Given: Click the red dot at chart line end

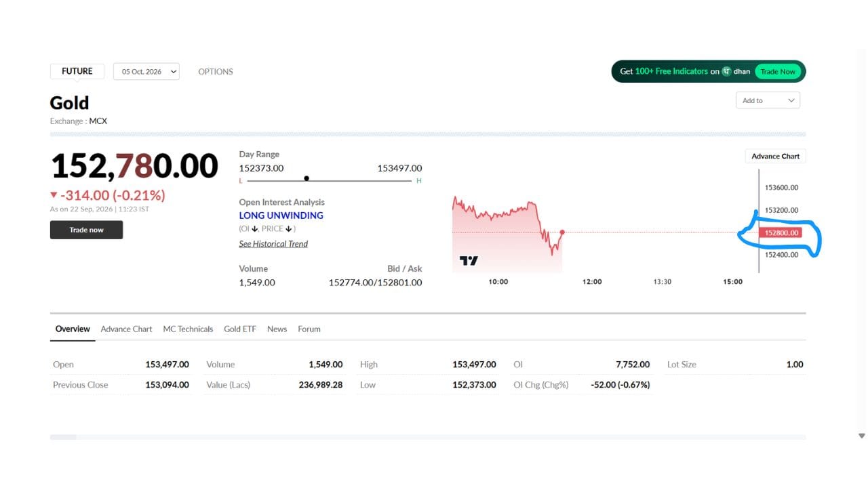Looking at the screenshot, I should pyautogui.click(x=562, y=232).
